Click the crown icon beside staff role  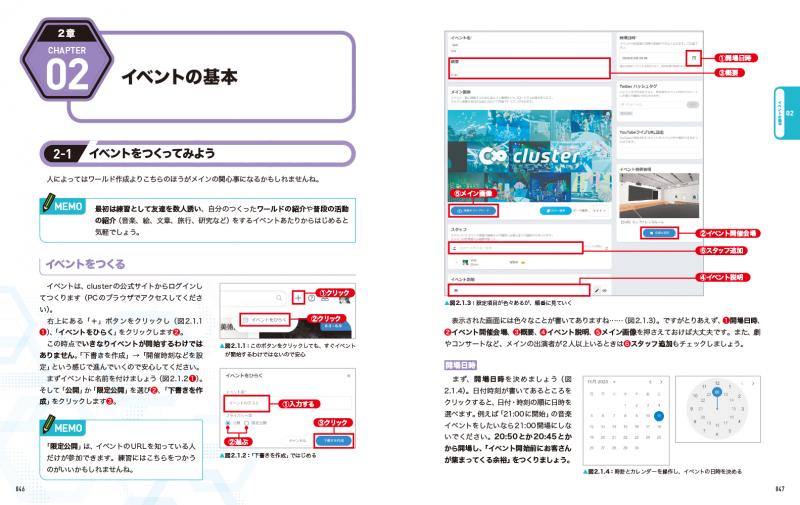[522, 262]
